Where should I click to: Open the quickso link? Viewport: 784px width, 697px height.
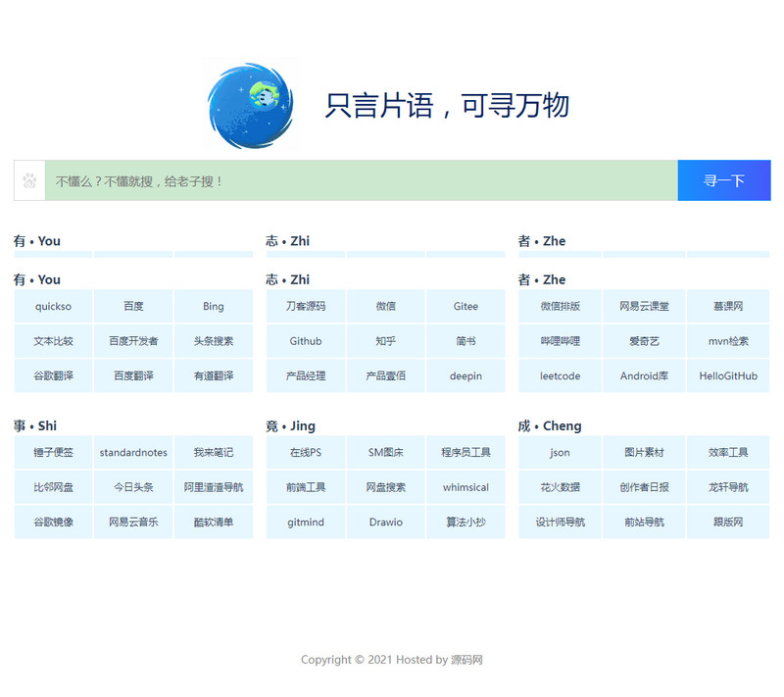(x=53, y=307)
